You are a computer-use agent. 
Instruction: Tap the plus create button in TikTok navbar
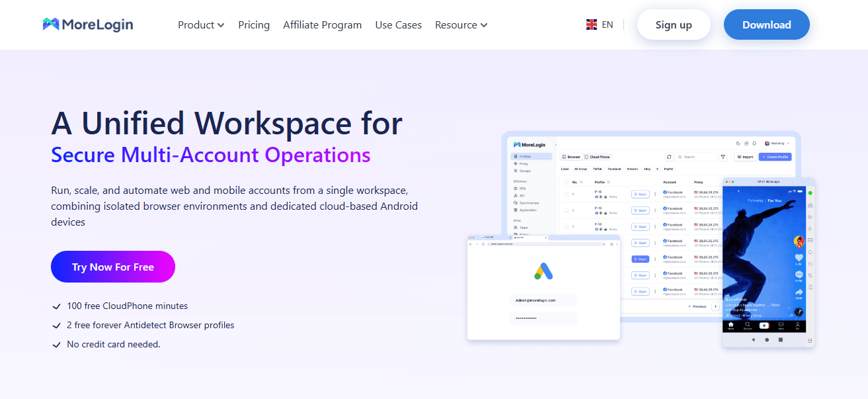[764, 325]
